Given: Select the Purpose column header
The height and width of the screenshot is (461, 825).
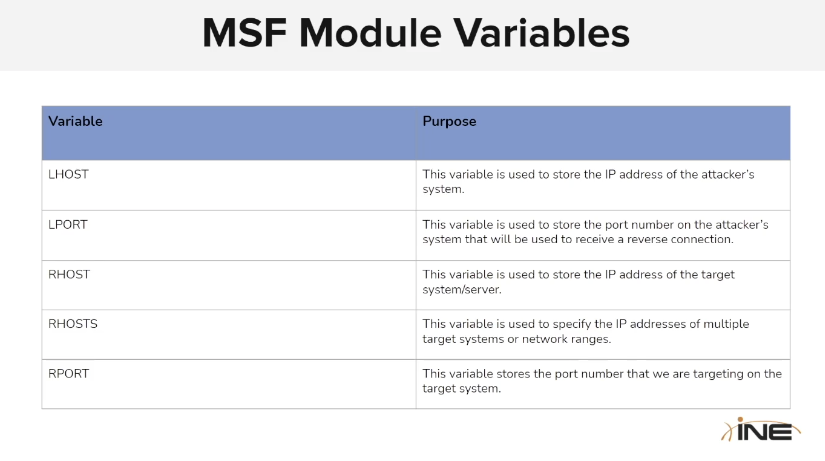Looking at the screenshot, I should pos(449,121).
